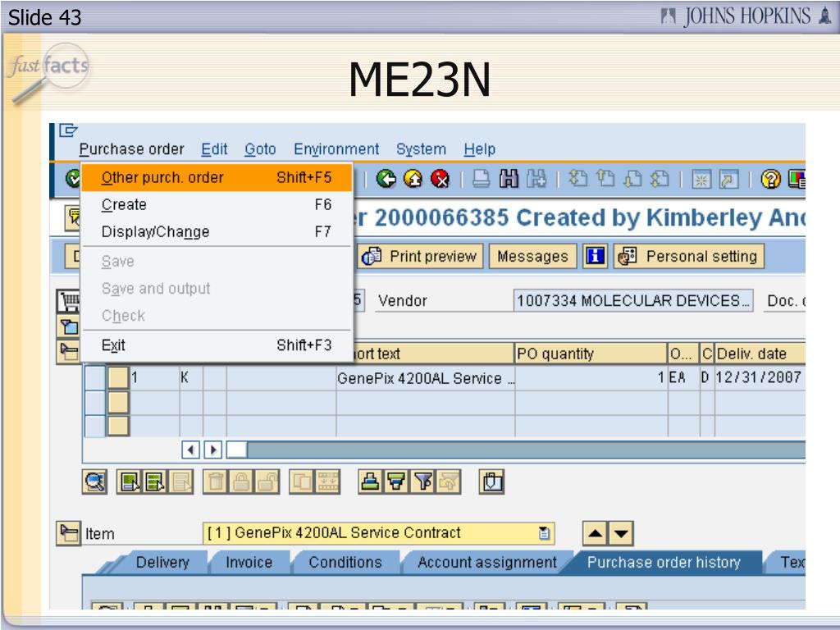Click the Vendor field with Molecular Devices
This screenshot has height=630, width=840.
coord(632,301)
